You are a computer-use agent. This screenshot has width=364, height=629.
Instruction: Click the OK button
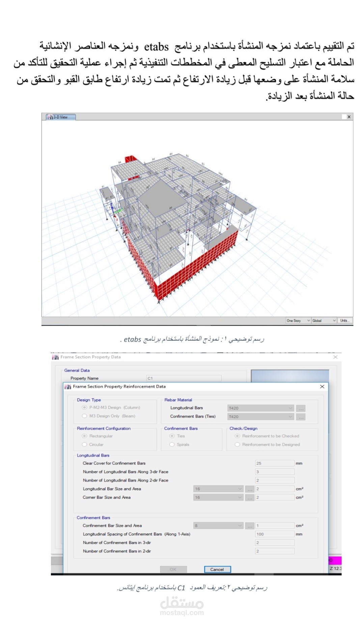click(x=173, y=569)
